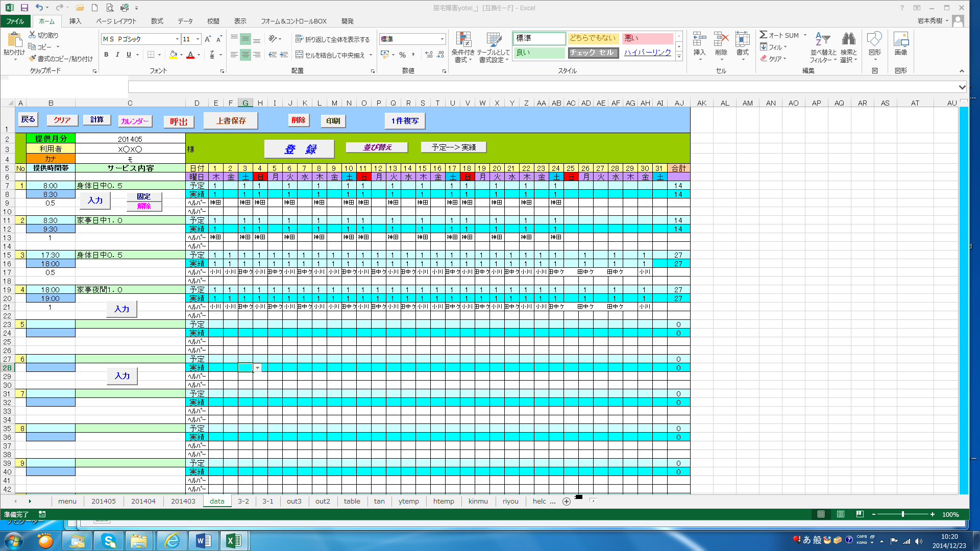Open the 画像 picture tool

pos(901,45)
